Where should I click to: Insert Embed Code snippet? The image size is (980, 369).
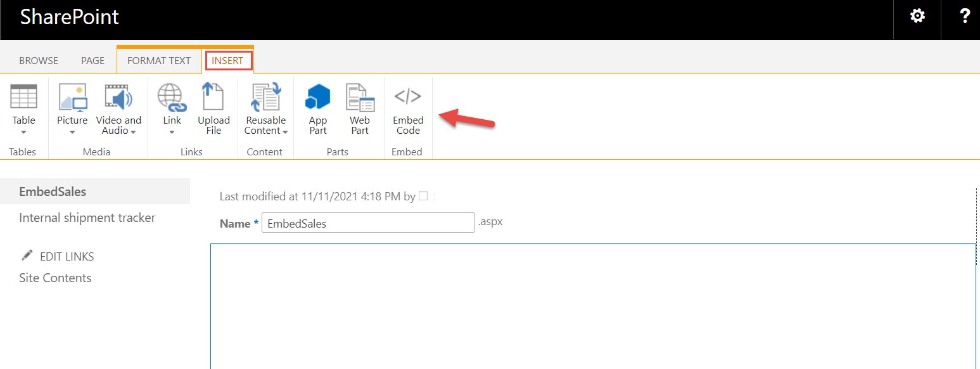tap(408, 109)
